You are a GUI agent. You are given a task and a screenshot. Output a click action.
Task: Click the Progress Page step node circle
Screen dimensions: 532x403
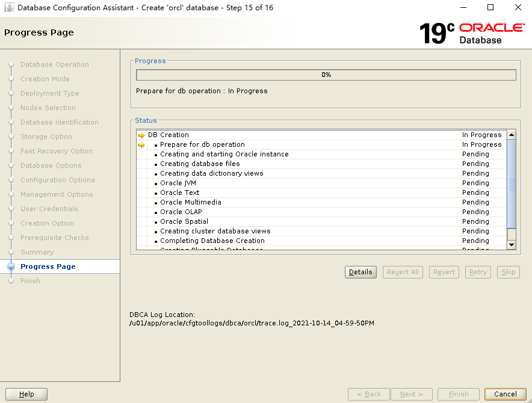[x=11, y=266]
